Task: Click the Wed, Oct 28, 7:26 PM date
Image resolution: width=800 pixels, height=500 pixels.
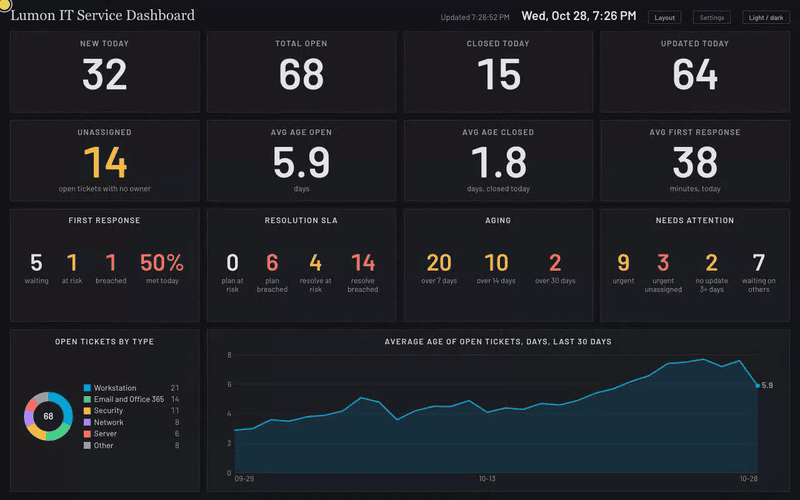Action: coord(579,16)
